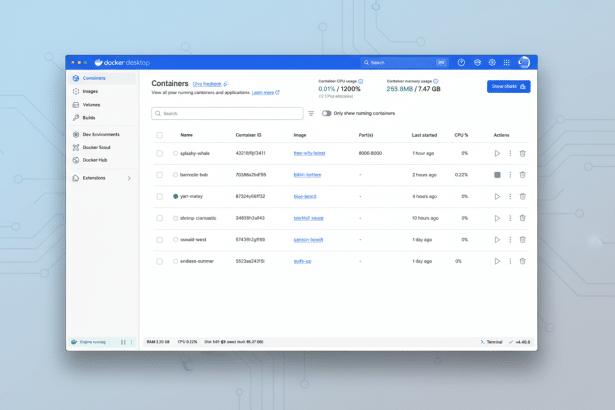Select the endless-summer row checkbox

160,261
